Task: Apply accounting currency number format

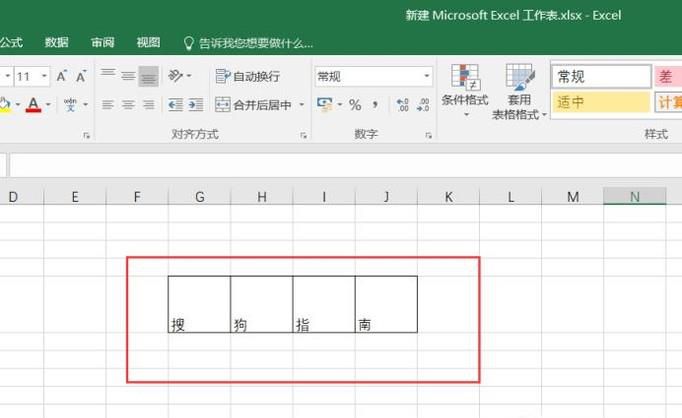Action: tap(324, 105)
